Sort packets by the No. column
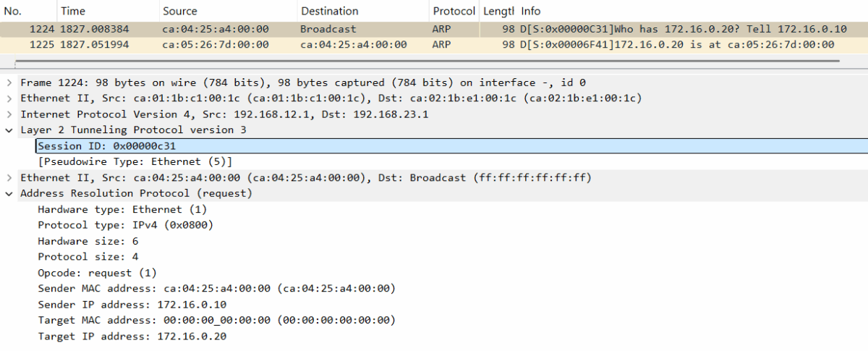Viewport: 868px width, 351px height. 28,11
